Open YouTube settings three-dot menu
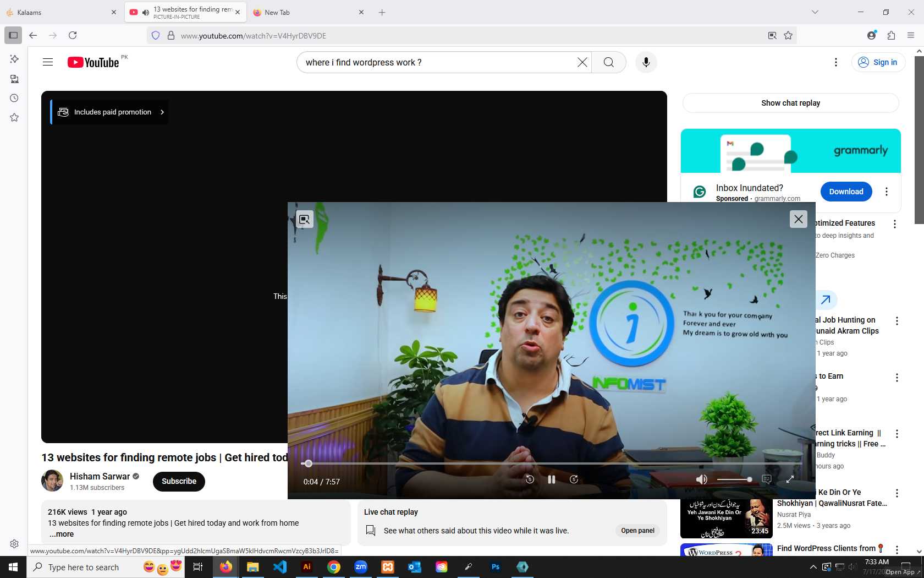This screenshot has width=924, height=578. pos(836,62)
